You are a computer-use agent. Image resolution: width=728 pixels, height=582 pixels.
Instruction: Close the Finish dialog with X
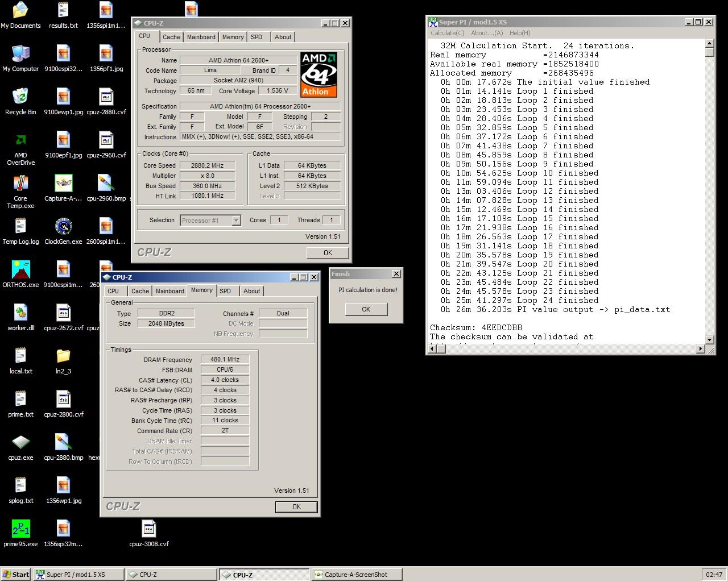(396, 274)
